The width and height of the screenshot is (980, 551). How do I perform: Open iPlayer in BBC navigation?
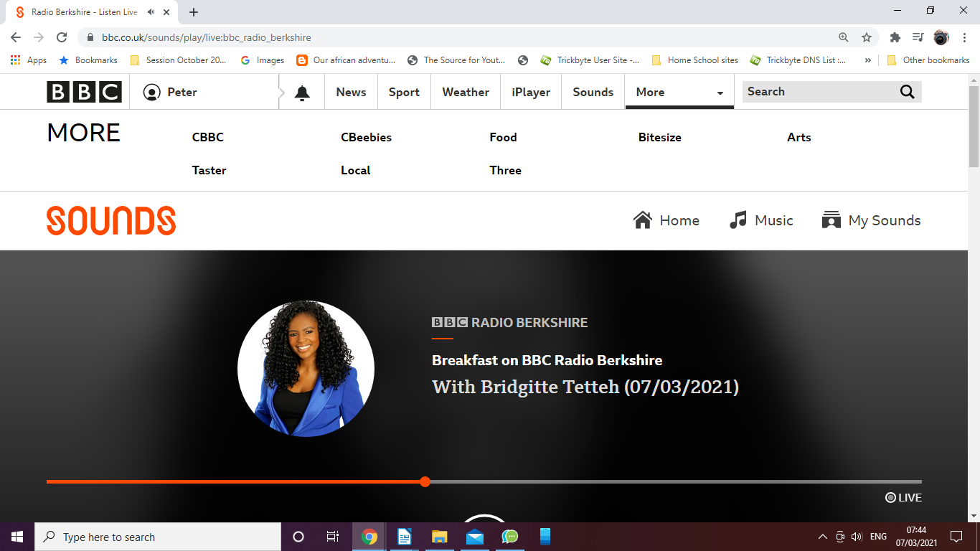[x=531, y=92]
